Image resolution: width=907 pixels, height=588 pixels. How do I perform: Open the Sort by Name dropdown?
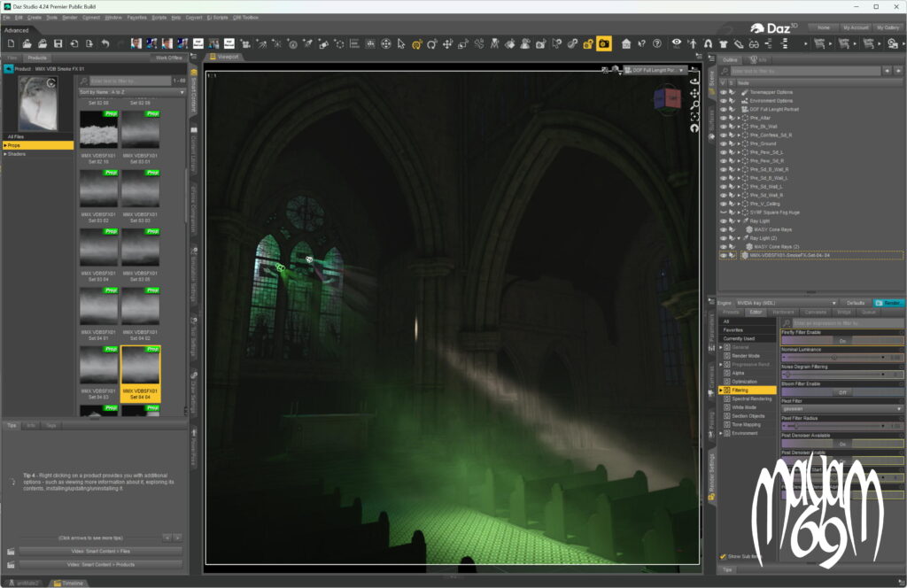[x=133, y=92]
